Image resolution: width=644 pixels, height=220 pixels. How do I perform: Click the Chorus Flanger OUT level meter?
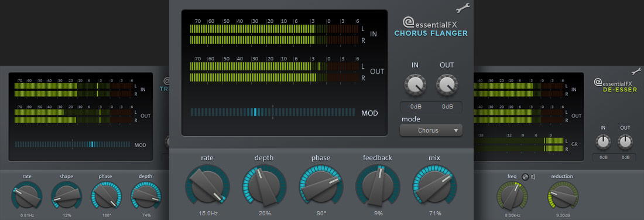pos(275,72)
